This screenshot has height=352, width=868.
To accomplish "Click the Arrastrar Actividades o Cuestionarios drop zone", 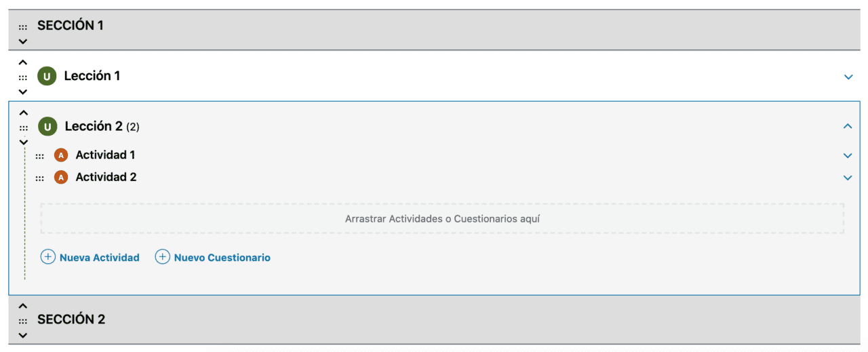I will pos(442,219).
